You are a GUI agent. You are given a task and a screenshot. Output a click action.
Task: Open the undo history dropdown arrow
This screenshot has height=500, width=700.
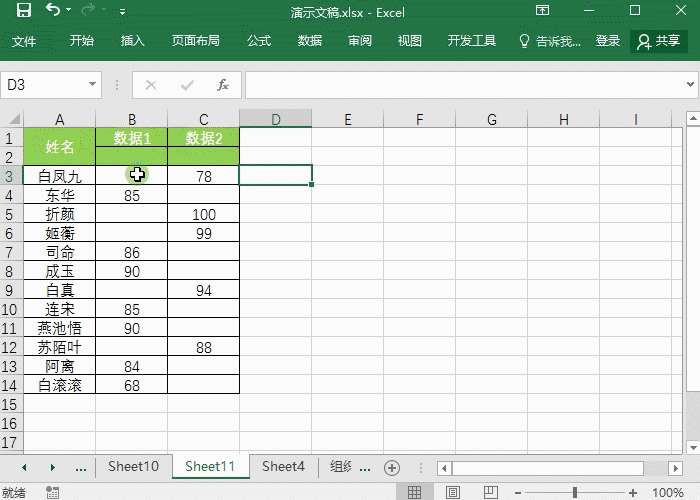[x=69, y=10]
